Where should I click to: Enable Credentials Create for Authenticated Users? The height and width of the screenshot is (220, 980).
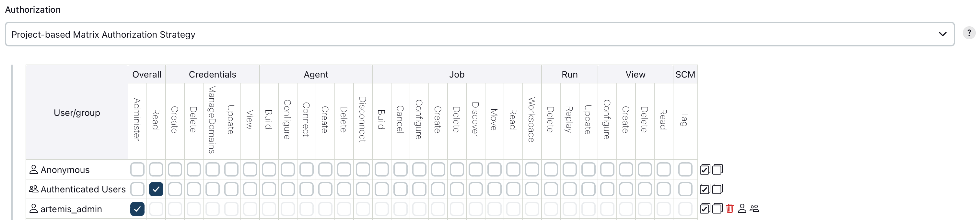point(175,189)
